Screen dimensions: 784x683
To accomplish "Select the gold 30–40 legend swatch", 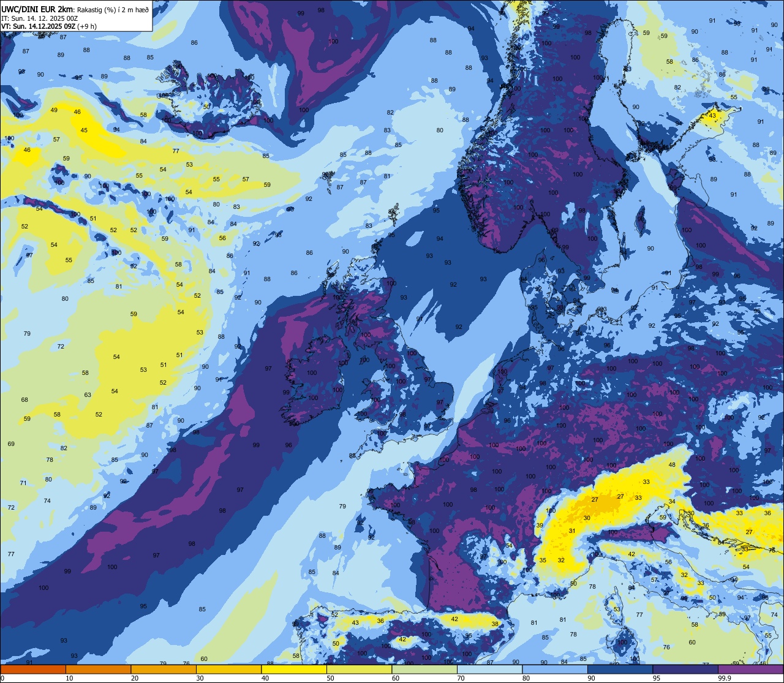I will click(228, 670).
